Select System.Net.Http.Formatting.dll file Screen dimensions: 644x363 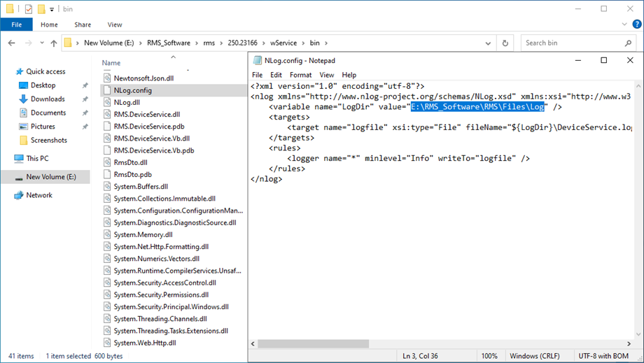[161, 246]
